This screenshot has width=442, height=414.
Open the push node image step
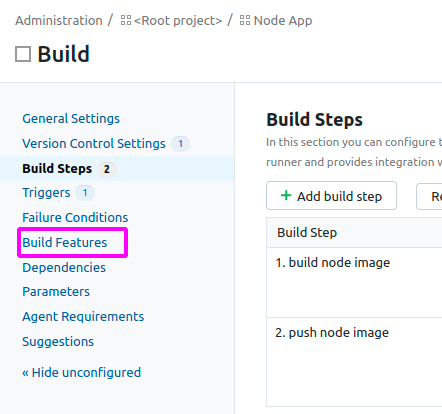[x=332, y=333]
